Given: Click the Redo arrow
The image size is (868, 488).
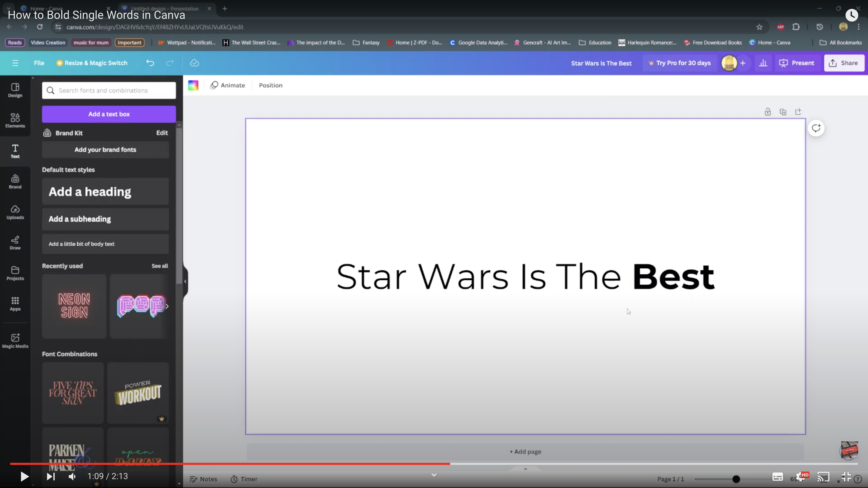Looking at the screenshot, I should (x=170, y=63).
